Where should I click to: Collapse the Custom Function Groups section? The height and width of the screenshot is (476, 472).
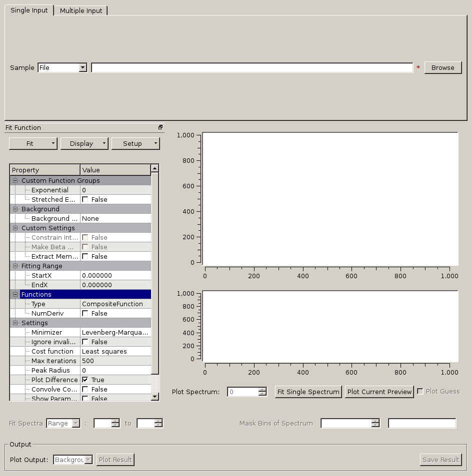pyautogui.click(x=15, y=181)
